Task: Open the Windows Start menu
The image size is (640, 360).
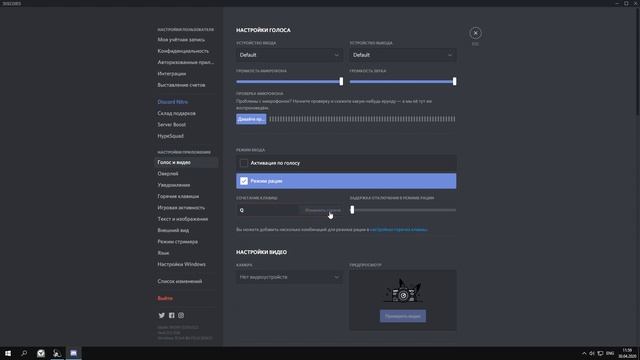Action: coord(8,353)
